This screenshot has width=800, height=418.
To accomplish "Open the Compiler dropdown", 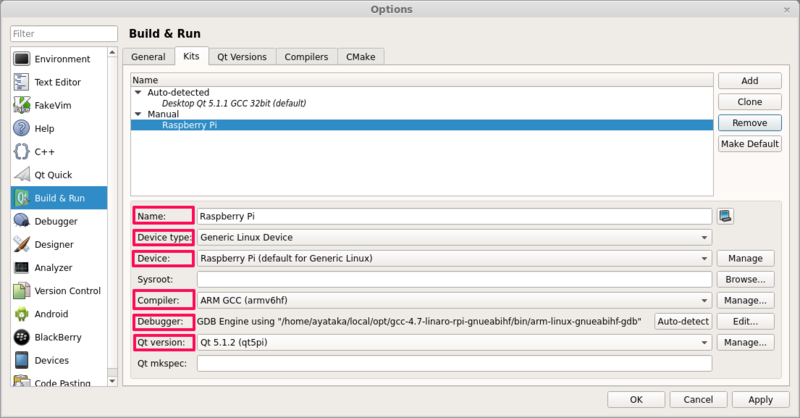I will [454, 300].
